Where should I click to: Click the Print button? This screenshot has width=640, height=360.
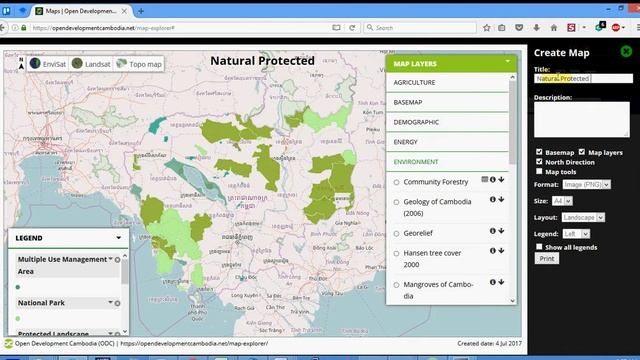click(x=547, y=258)
